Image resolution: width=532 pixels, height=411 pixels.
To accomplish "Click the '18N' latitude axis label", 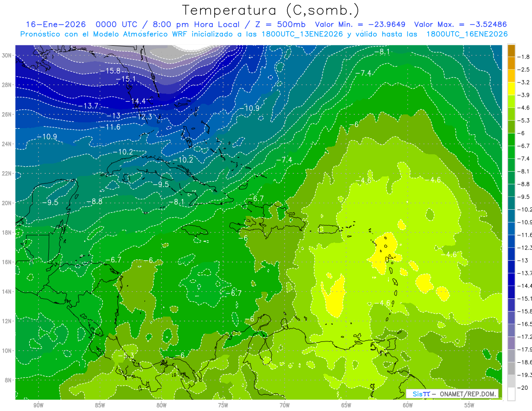I will tap(8, 232).
